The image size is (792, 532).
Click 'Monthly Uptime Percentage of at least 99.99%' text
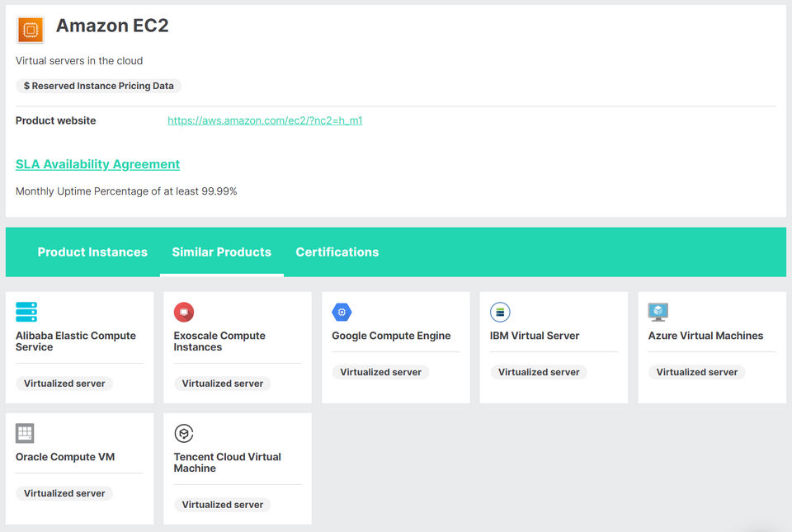(x=126, y=191)
